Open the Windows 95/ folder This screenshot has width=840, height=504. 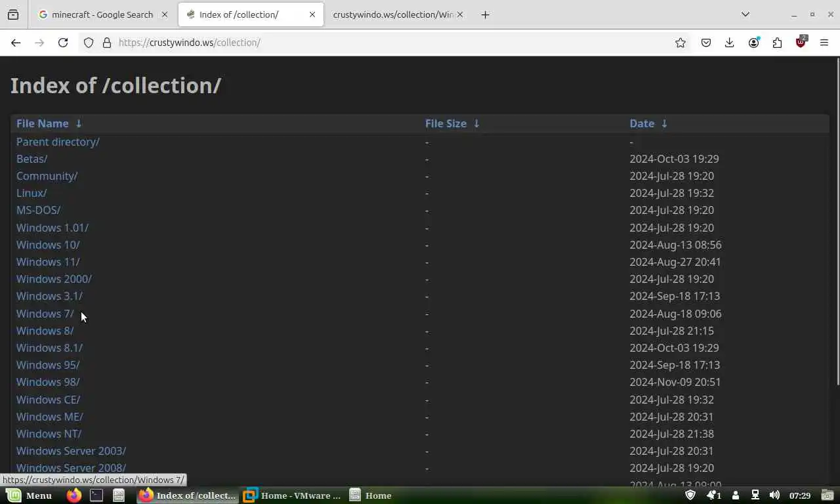48,365
